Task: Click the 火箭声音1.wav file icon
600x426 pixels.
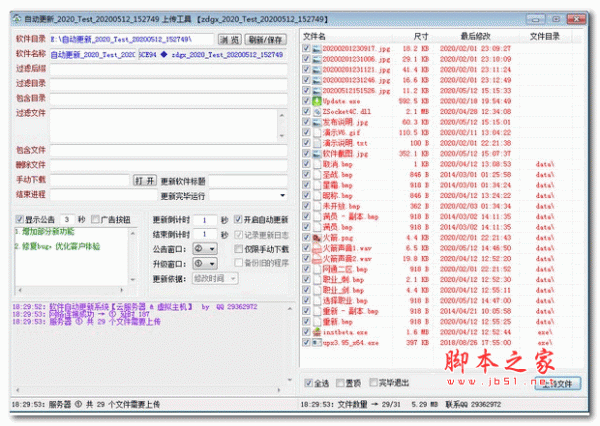Action: tap(316, 248)
